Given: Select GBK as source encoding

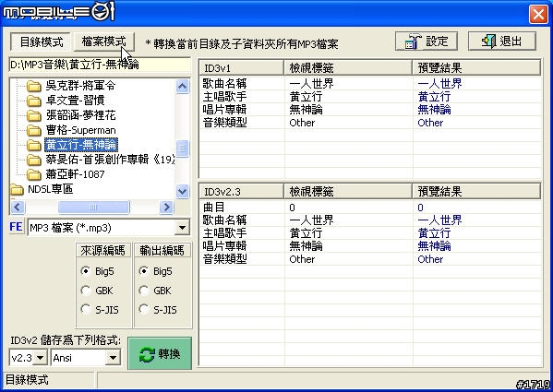Looking at the screenshot, I should 86,291.
